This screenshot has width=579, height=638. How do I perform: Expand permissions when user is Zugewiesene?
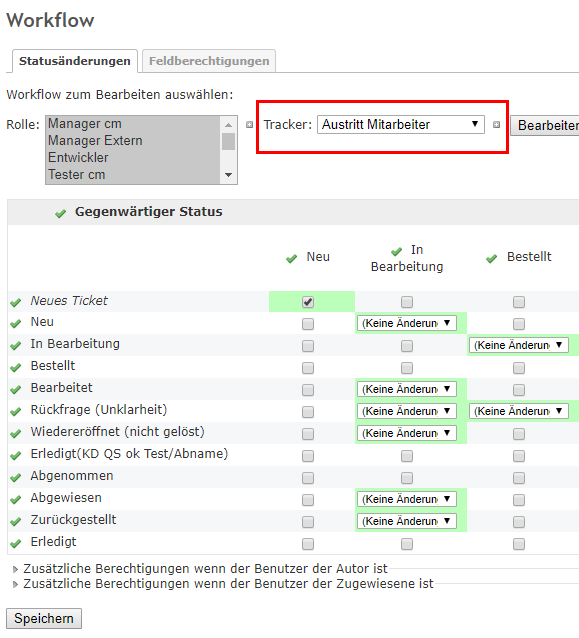click(228, 584)
